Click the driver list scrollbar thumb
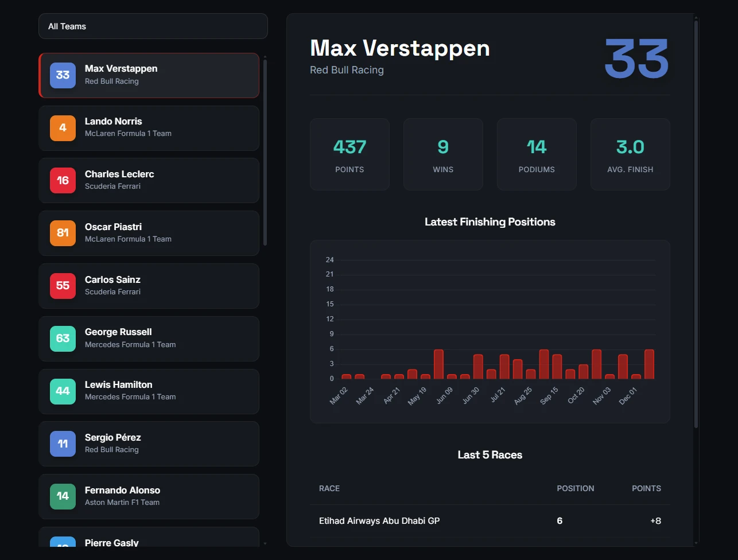 click(265, 152)
